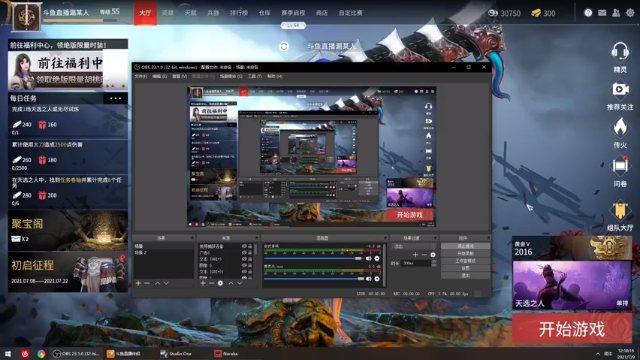The height and width of the screenshot is (360, 640).
Task: Open the 前往福利中心 banner
Action: click(x=68, y=64)
